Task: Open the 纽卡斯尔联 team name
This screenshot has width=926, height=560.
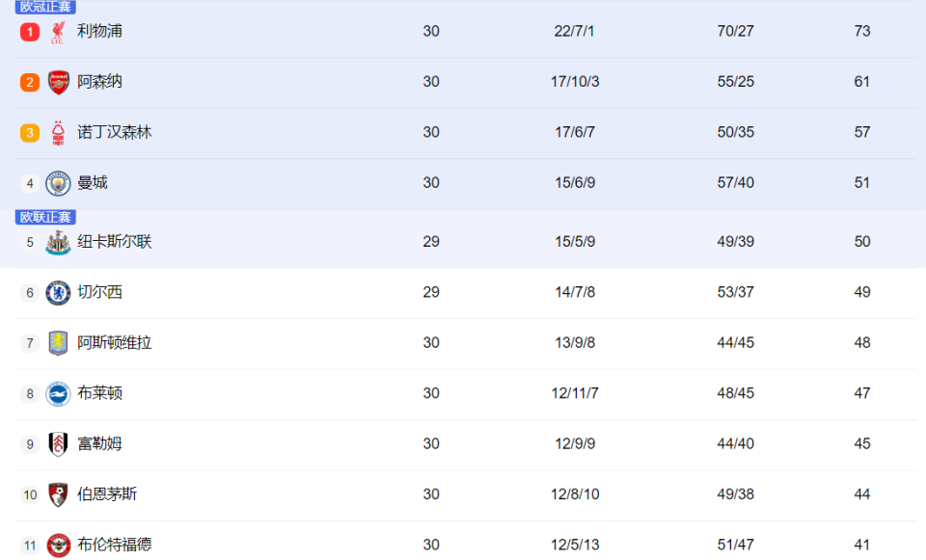Action: click(114, 241)
